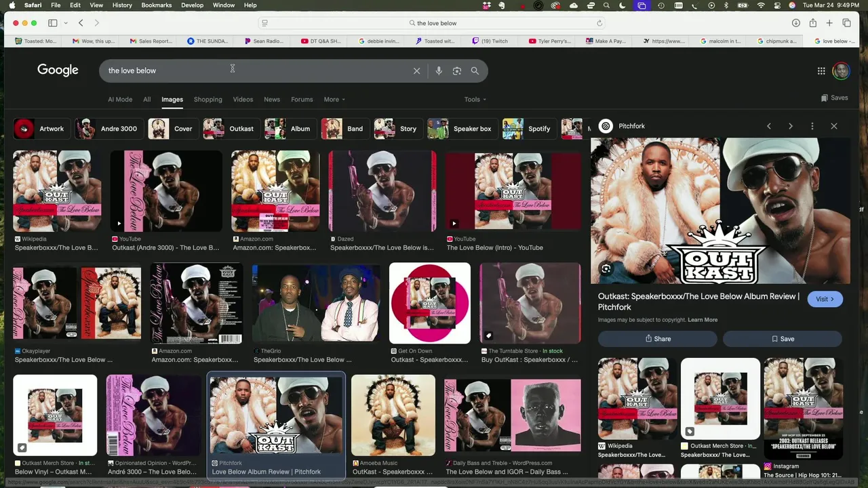Open the Tools filter dropdown

[475, 100]
